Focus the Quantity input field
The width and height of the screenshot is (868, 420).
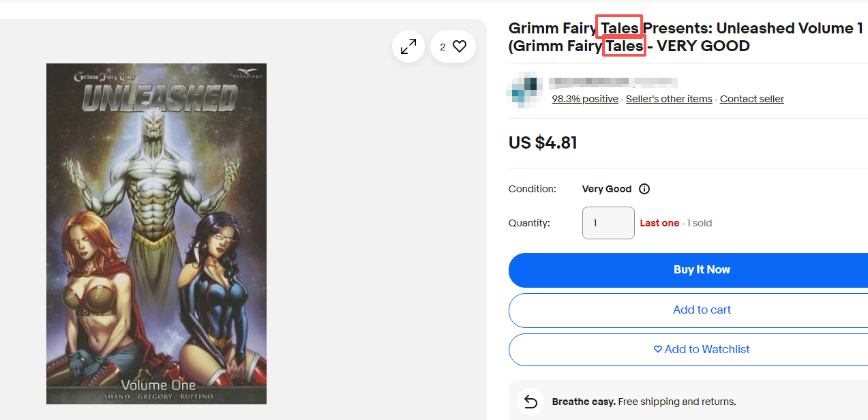(x=608, y=223)
